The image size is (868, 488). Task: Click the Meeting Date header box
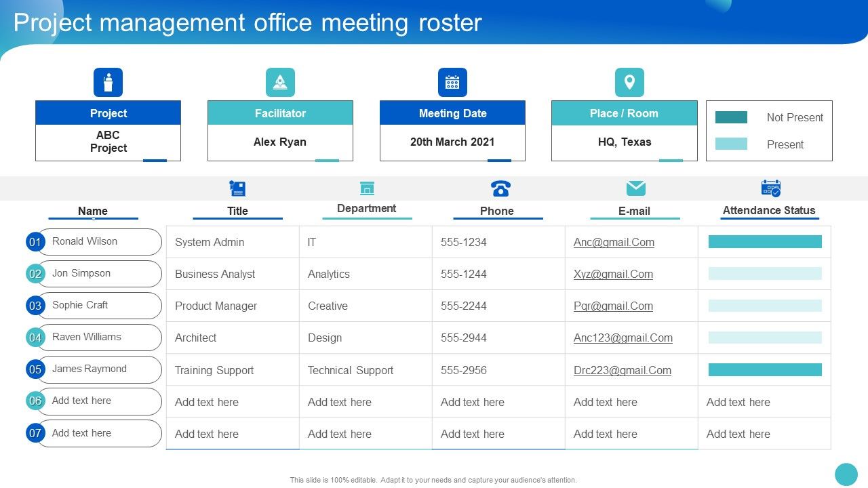click(452, 113)
